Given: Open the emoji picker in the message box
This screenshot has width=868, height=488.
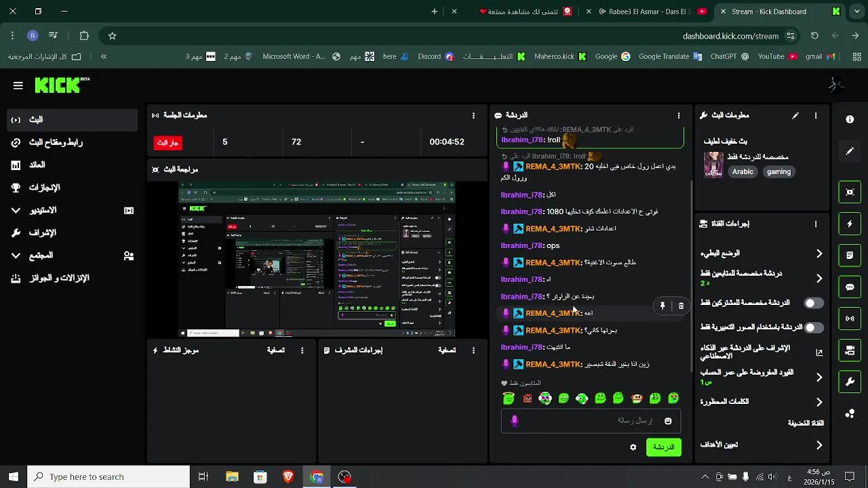Looking at the screenshot, I should pyautogui.click(x=668, y=421).
